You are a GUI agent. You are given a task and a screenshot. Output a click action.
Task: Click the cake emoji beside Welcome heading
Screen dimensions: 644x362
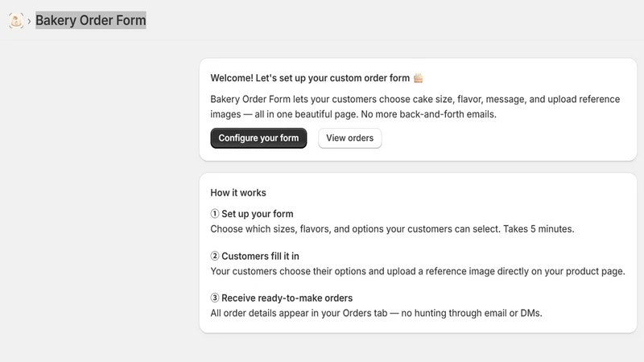[418, 78]
